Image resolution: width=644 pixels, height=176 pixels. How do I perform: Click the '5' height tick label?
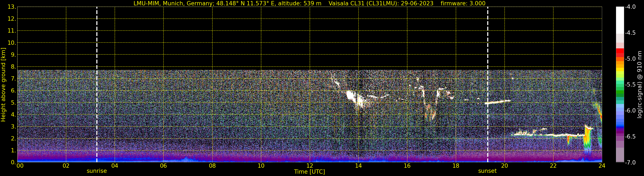(x=13, y=103)
